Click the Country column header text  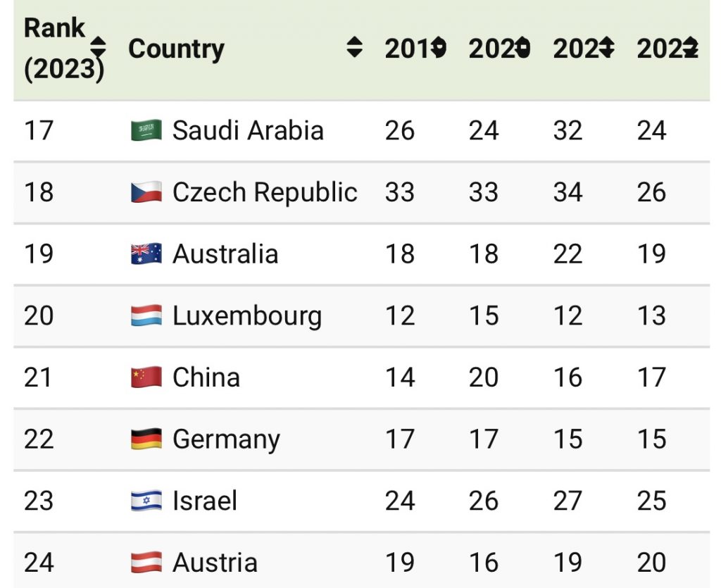[x=176, y=49]
